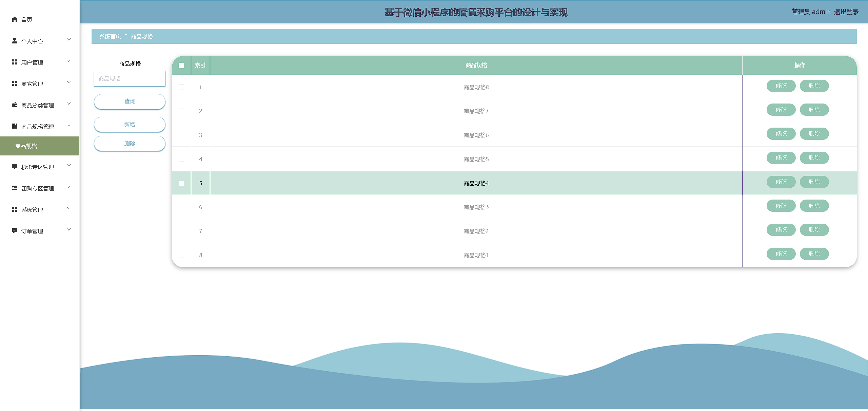The width and height of the screenshot is (868, 411).
Task: Check the box for row 商品规格2
Action: 181,231
